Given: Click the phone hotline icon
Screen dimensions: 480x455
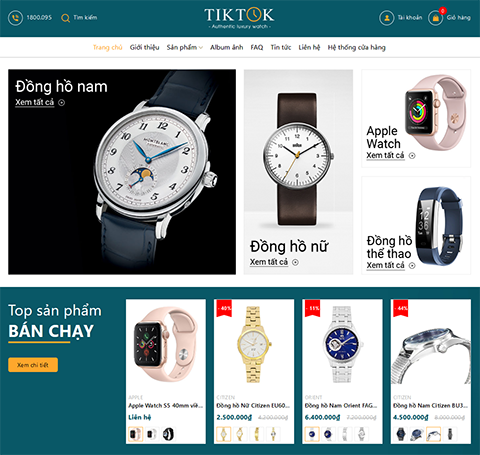Looking at the screenshot, I should 15,18.
